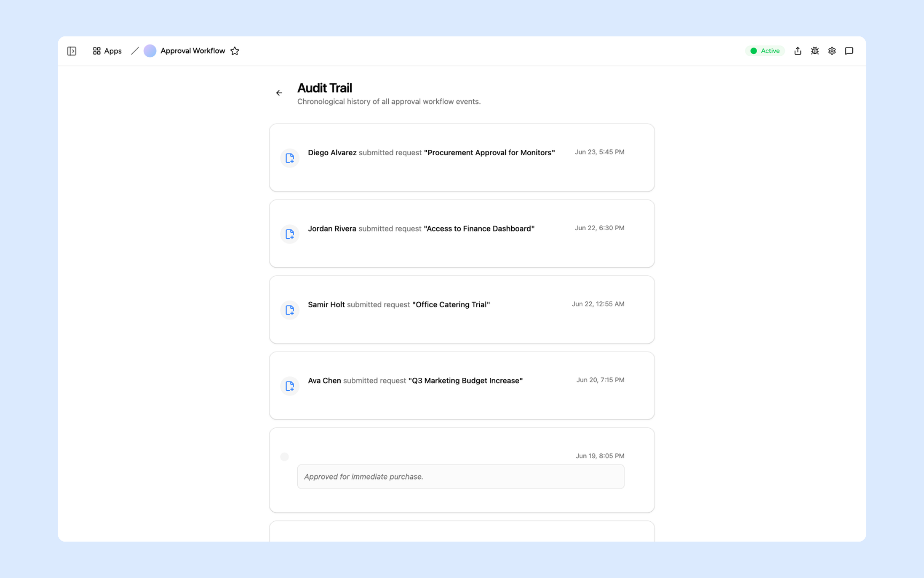Click the "Chronological history" subtitle text

coord(389,102)
